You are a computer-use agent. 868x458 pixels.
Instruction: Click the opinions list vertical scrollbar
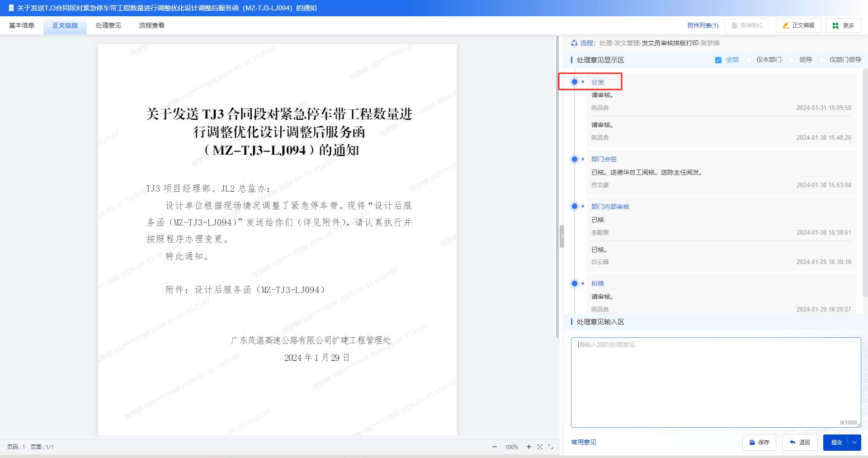click(865, 183)
